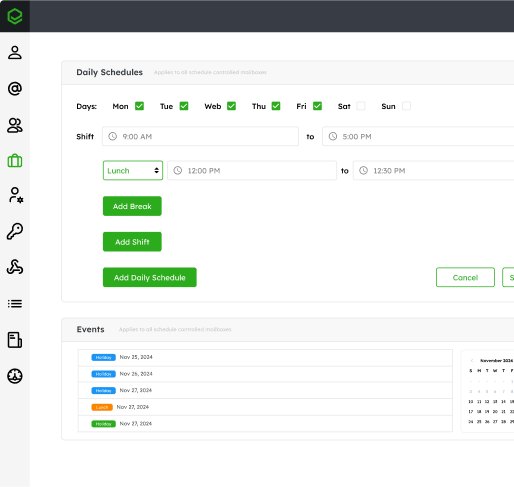The width and height of the screenshot is (514, 487).
Task: Open the circular dashboard icon in sidebar
Action: click(15, 376)
